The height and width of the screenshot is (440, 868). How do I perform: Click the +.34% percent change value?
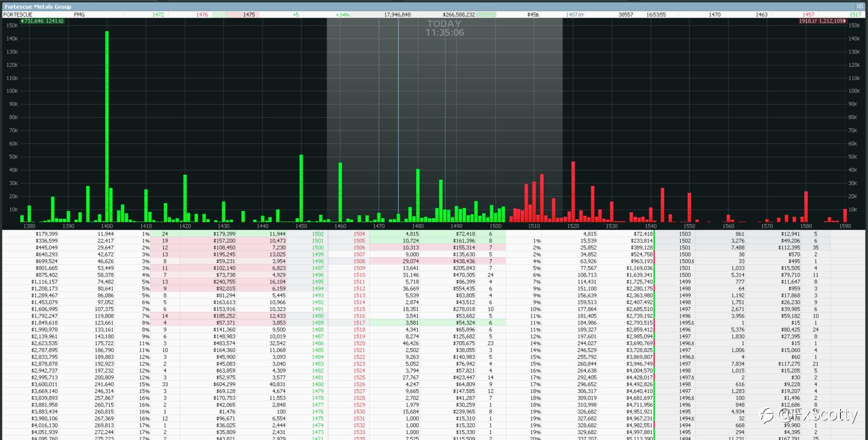coord(343,15)
